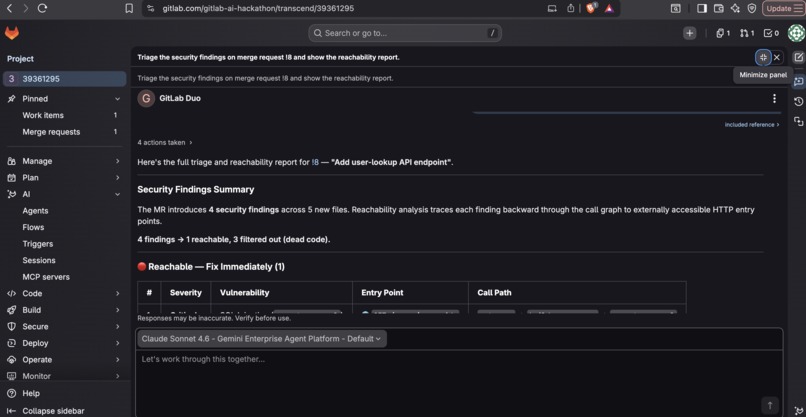Image resolution: width=806 pixels, height=417 pixels.
Task: Click the sessions icon below history
Action: (798, 121)
